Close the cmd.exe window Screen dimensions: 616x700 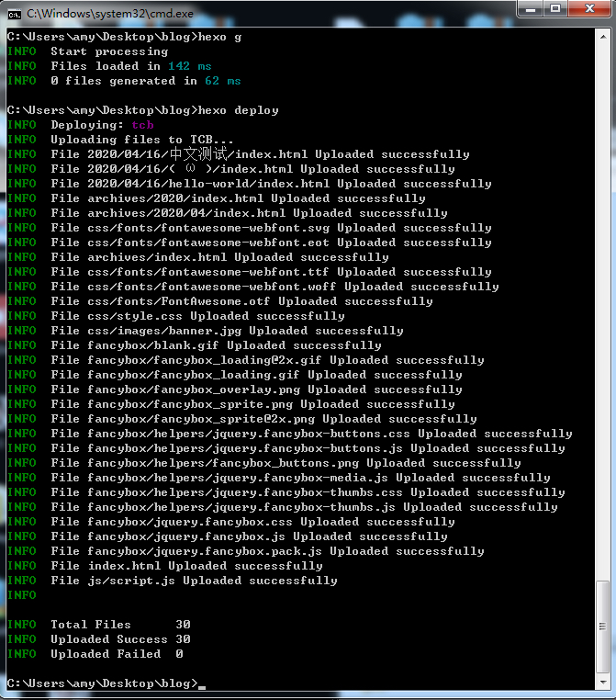[589, 9]
